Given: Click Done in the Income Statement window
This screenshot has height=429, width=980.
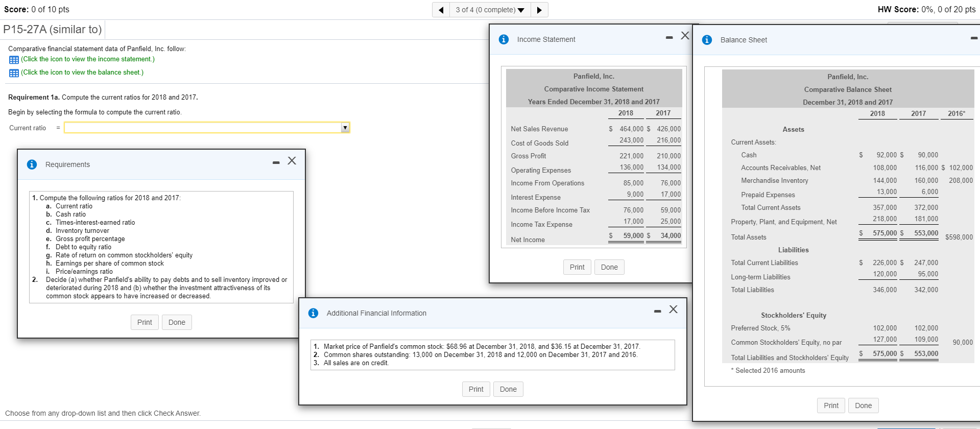Looking at the screenshot, I should coord(609,267).
